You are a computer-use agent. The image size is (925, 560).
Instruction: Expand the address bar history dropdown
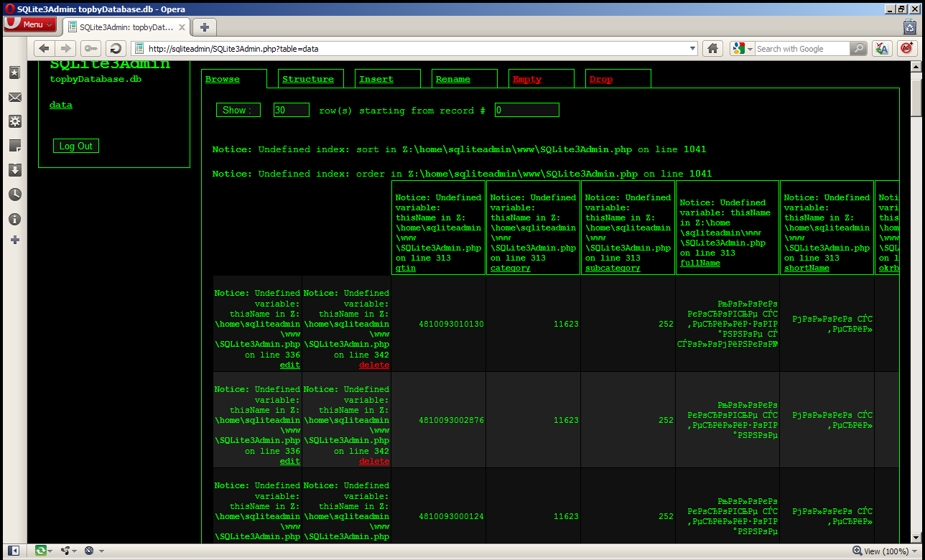[x=692, y=49]
